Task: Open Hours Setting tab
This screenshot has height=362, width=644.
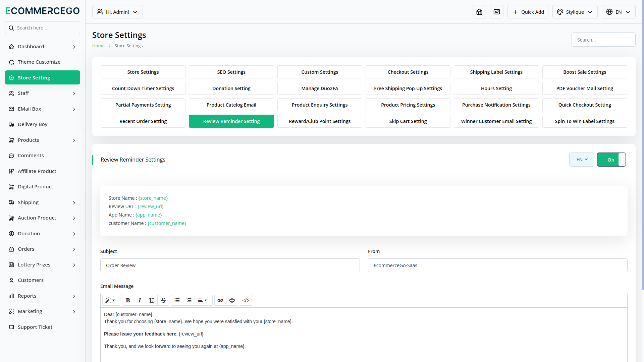Action: [x=496, y=88]
